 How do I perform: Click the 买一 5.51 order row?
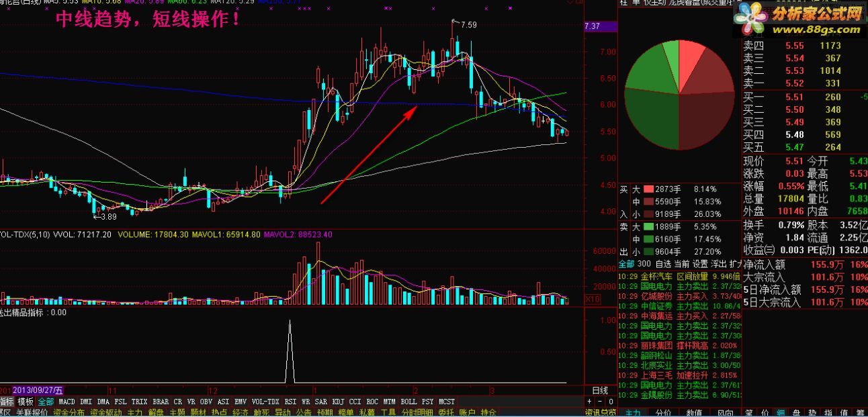tap(805, 97)
